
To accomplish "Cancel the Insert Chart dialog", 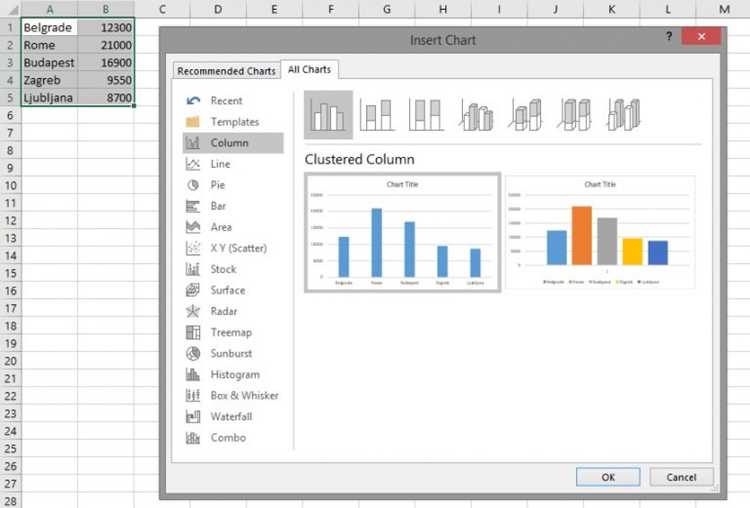I will click(x=681, y=477).
